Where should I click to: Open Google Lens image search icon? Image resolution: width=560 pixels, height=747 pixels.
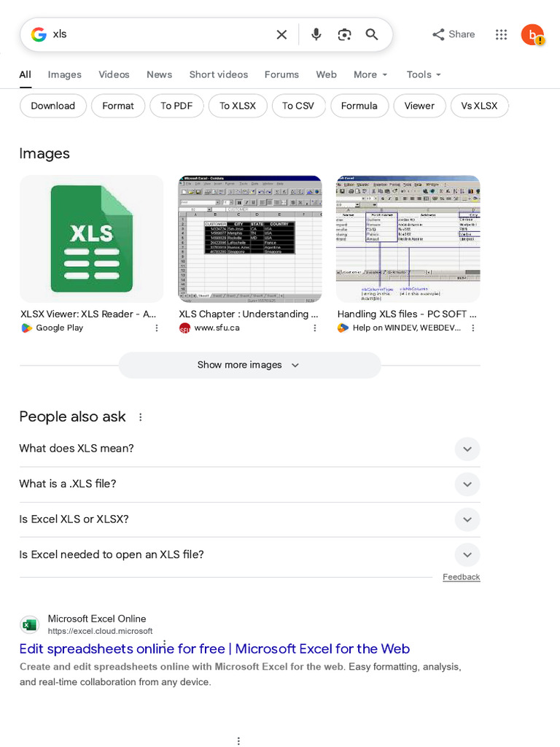pyautogui.click(x=344, y=34)
